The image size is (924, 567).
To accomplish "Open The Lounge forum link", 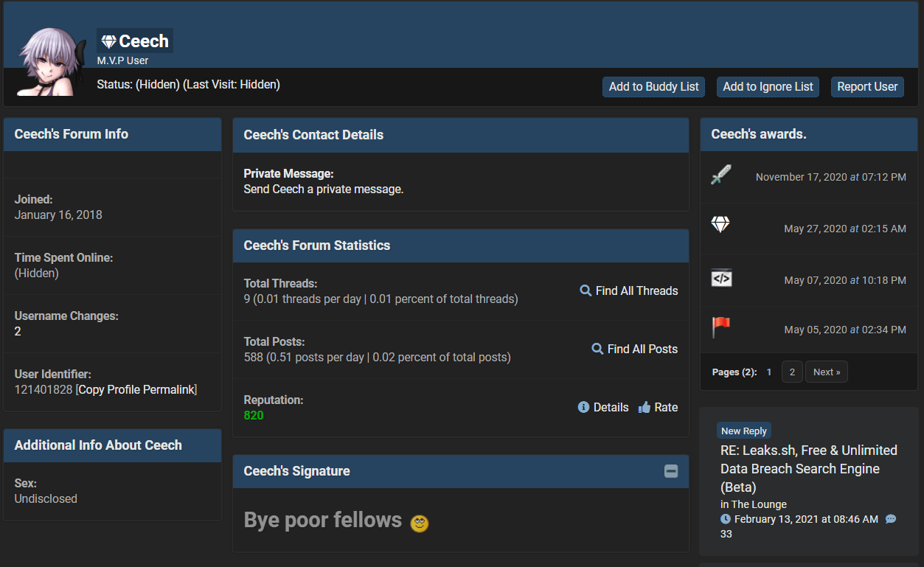I will tap(759, 504).
